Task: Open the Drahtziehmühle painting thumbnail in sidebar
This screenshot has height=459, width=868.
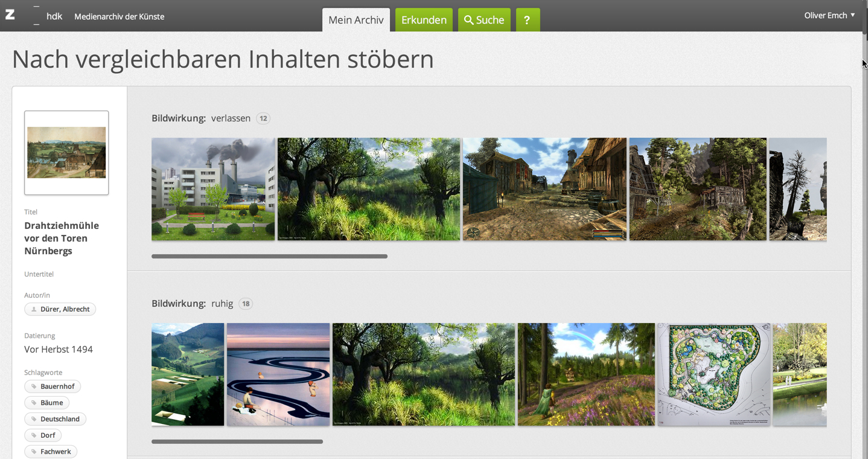Action: pyautogui.click(x=66, y=153)
